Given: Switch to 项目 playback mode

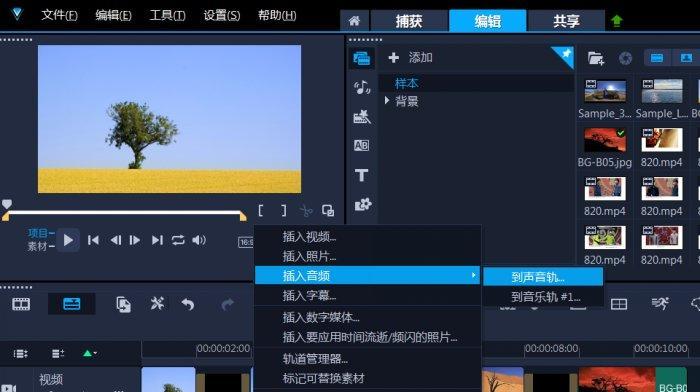Looking at the screenshot, I should click(38, 233).
